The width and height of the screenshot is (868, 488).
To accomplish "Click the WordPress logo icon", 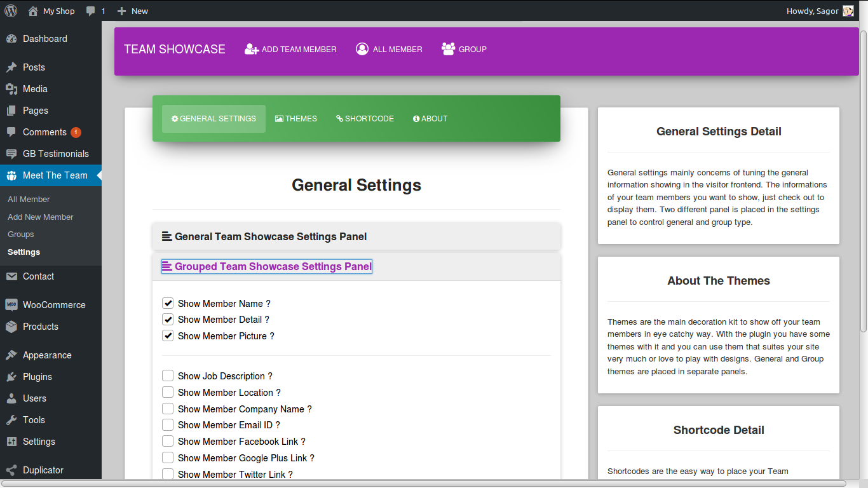I will point(11,11).
